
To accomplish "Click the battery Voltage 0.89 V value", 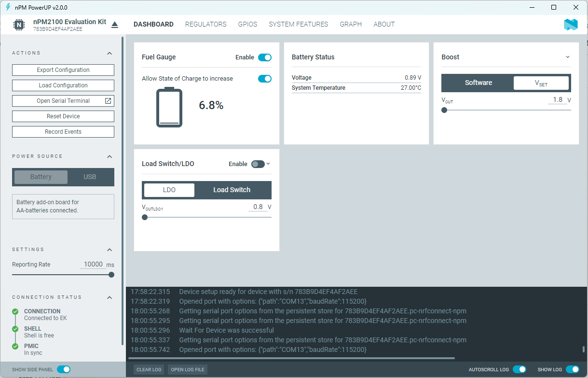I will [x=413, y=78].
